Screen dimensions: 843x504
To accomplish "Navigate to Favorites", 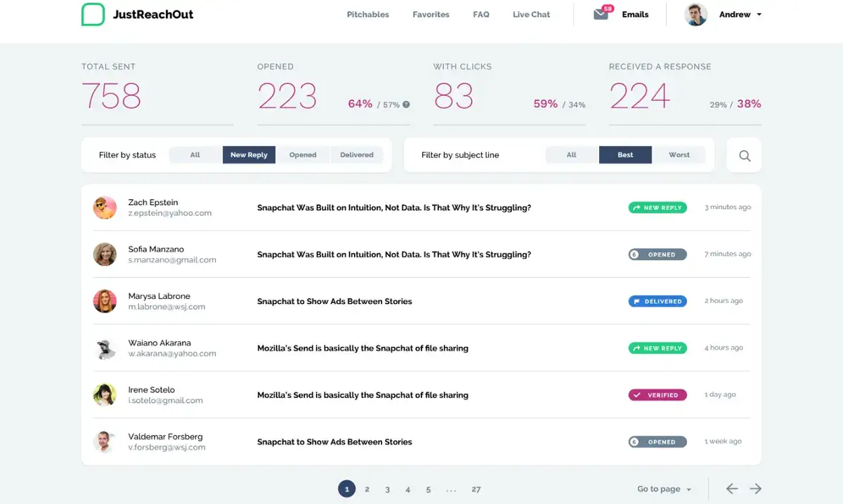I will click(x=431, y=14).
